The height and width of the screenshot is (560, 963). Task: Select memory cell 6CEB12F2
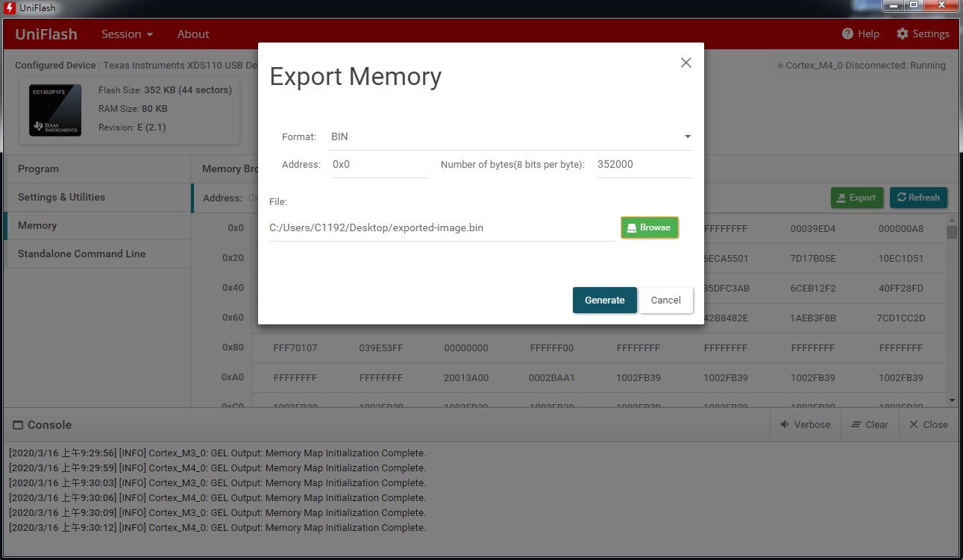click(813, 289)
